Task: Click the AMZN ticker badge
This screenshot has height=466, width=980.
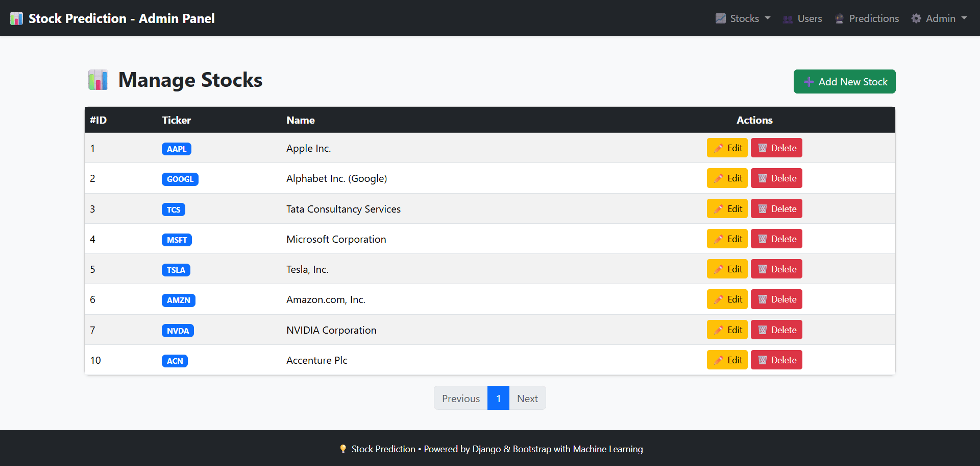Action: point(178,300)
